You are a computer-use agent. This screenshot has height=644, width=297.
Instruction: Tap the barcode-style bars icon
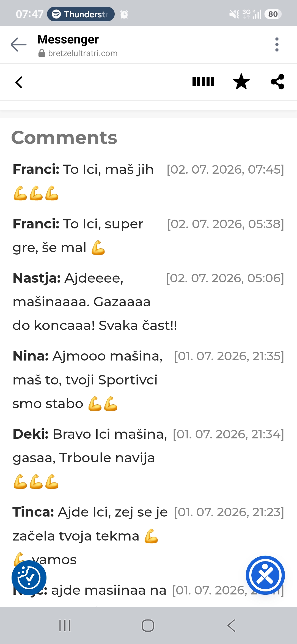click(203, 82)
